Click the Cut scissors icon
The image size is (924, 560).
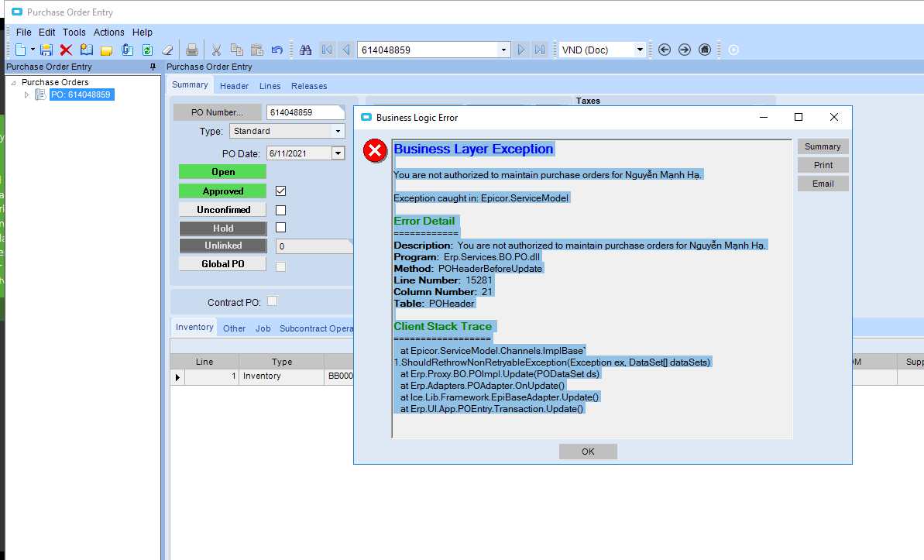coord(216,50)
